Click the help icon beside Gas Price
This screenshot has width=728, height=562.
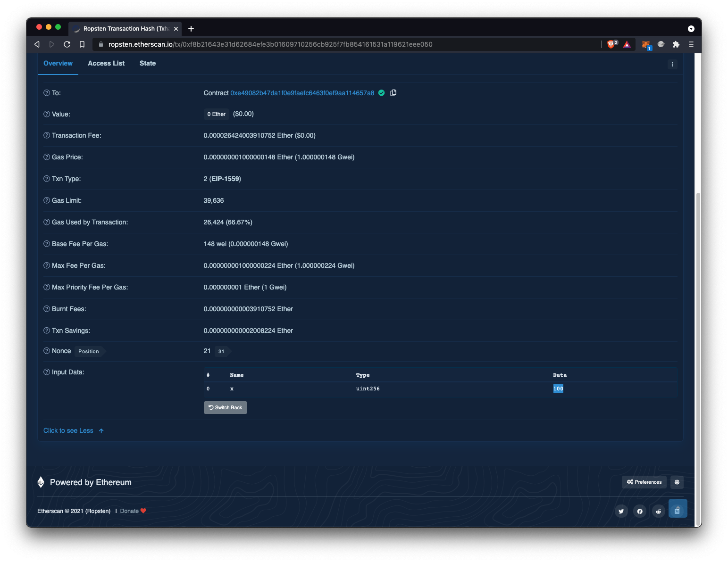[47, 157]
